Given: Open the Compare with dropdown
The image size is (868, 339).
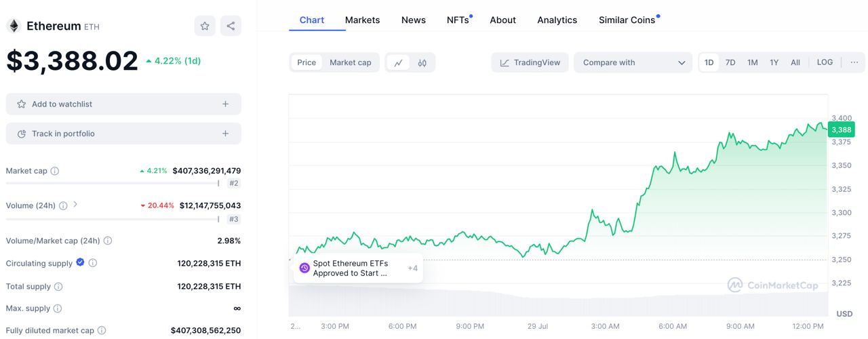Looking at the screenshot, I should 633,62.
